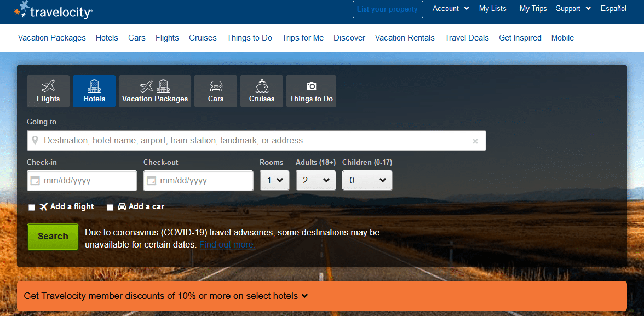This screenshot has width=644, height=316.
Task: Expand the member discounts orange banner
Action: [x=322, y=296]
